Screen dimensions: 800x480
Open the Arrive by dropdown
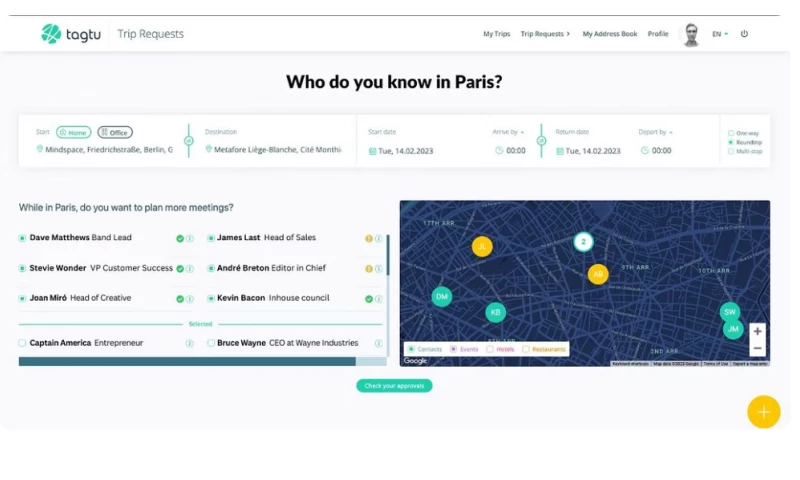[507, 132]
